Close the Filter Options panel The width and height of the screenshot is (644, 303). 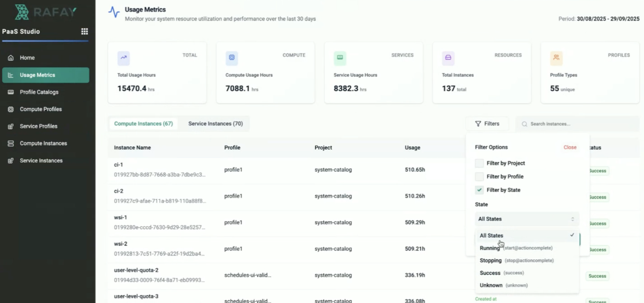click(569, 147)
